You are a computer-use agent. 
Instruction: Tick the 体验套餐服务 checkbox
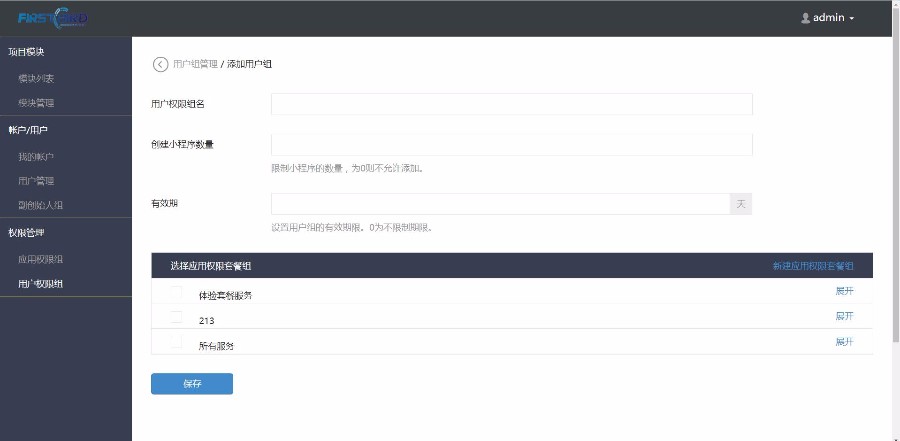[176, 292]
